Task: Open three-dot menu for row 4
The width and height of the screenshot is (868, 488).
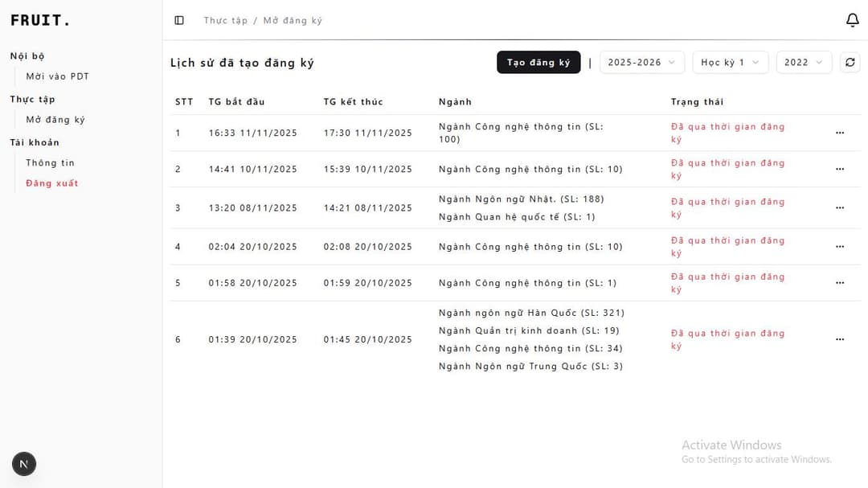Action: pos(840,247)
